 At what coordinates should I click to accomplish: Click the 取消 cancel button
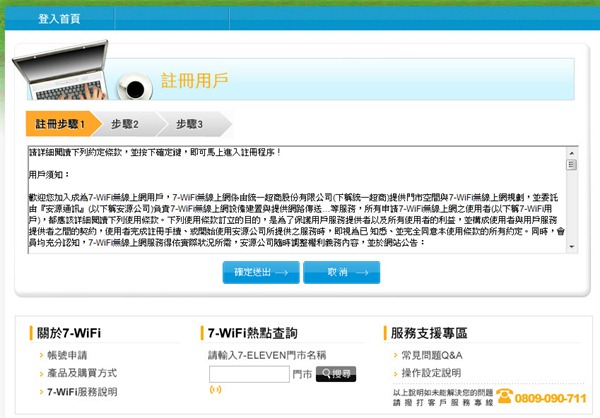point(342,272)
